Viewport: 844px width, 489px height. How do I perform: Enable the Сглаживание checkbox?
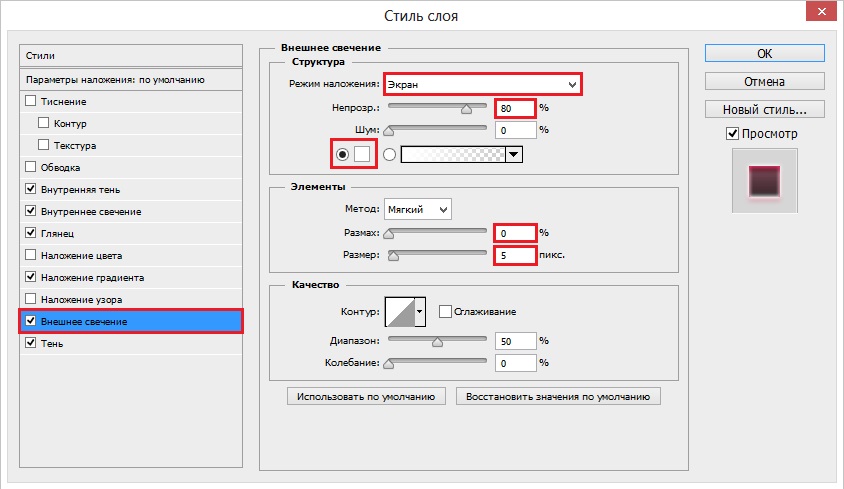pos(445,311)
